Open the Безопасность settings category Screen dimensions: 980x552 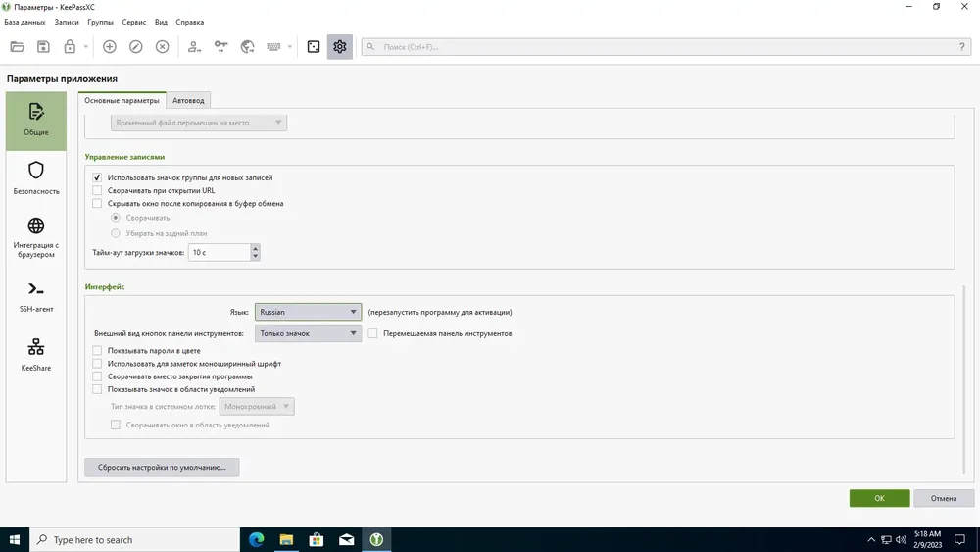tap(36, 178)
